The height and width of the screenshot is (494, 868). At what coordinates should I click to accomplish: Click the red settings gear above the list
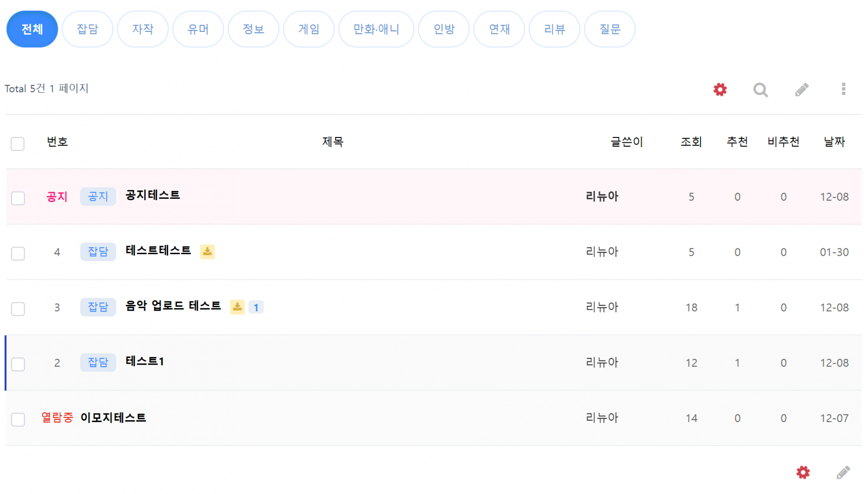click(719, 89)
